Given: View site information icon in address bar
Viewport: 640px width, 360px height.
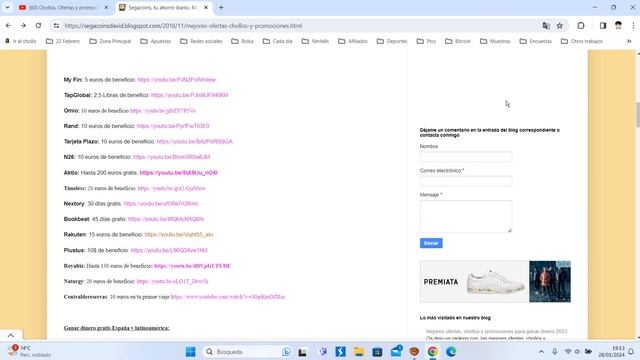Looking at the screenshot, I should (x=56, y=26).
